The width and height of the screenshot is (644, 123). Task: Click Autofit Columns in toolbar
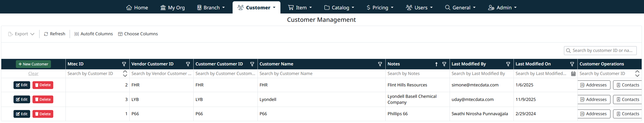(94, 34)
